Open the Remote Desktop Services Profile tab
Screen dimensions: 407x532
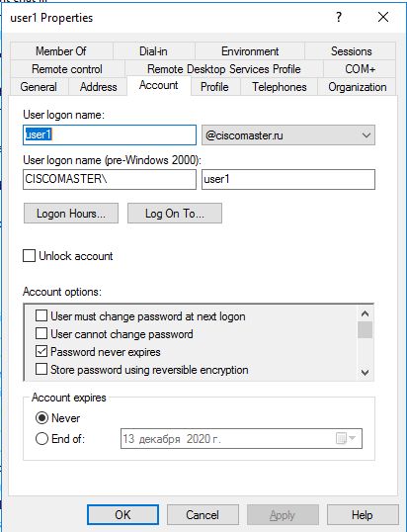224,69
